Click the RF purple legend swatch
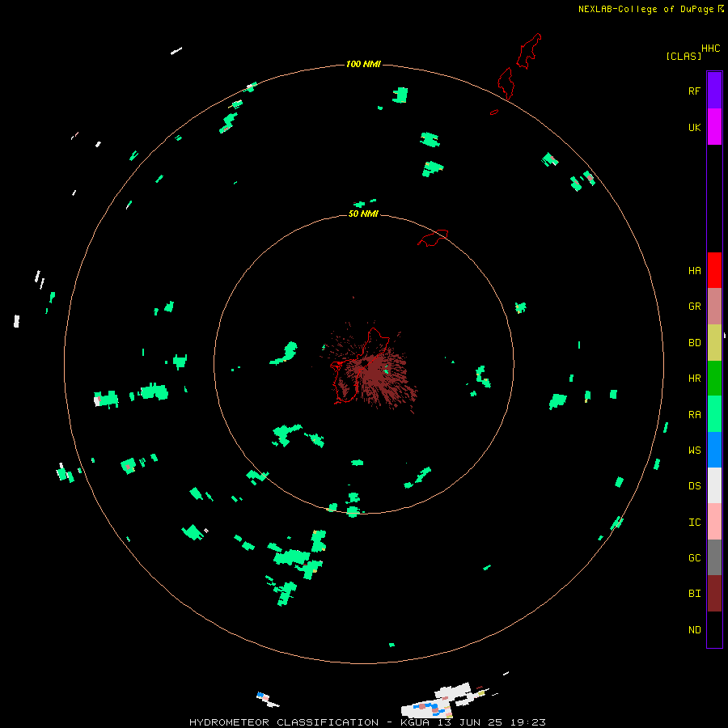Screen dimensions: 728x728 (x=714, y=91)
